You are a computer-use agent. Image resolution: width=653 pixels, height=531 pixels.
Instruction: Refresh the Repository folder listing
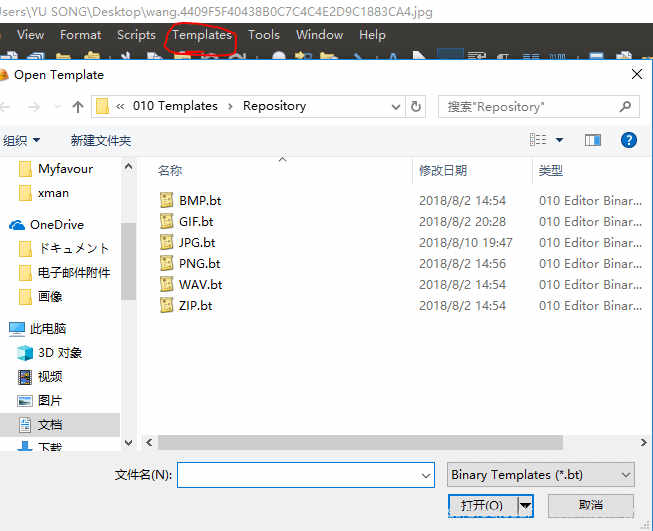tap(417, 106)
